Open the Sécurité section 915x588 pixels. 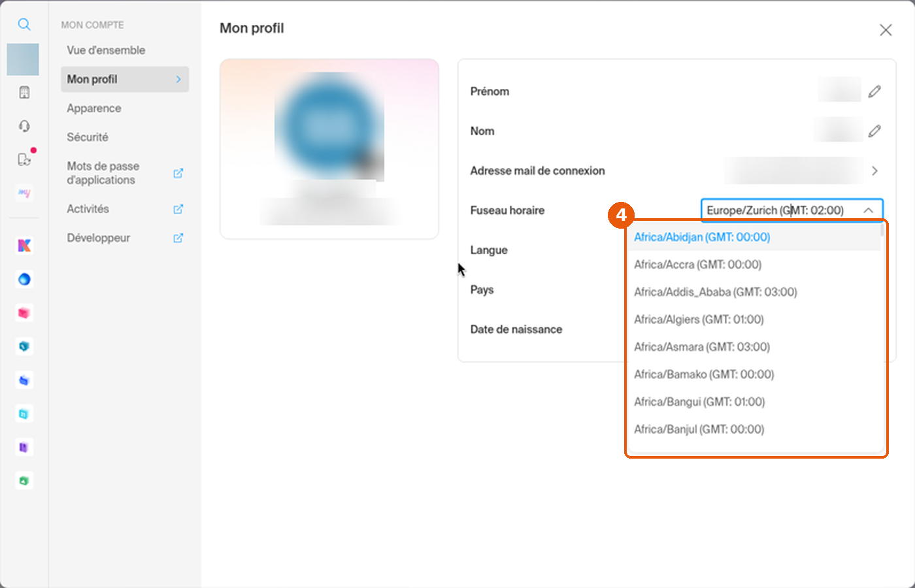click(x=88, y=137)
